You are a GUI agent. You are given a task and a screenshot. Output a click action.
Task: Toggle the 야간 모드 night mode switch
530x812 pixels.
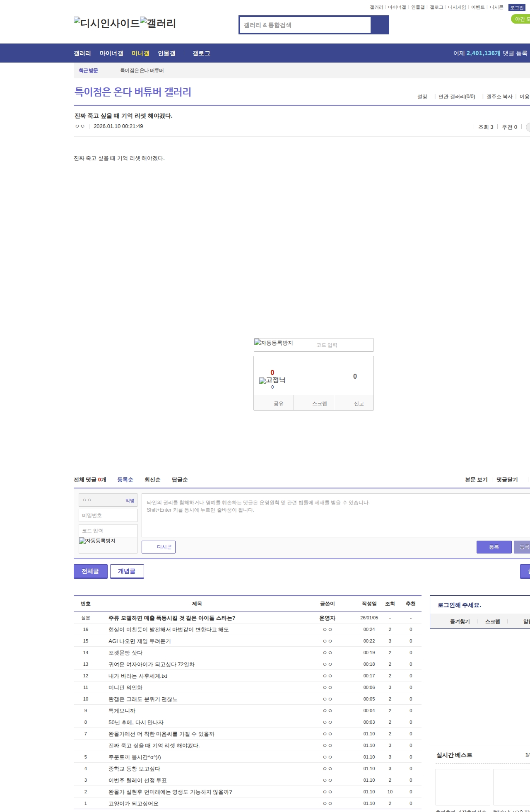520,19
